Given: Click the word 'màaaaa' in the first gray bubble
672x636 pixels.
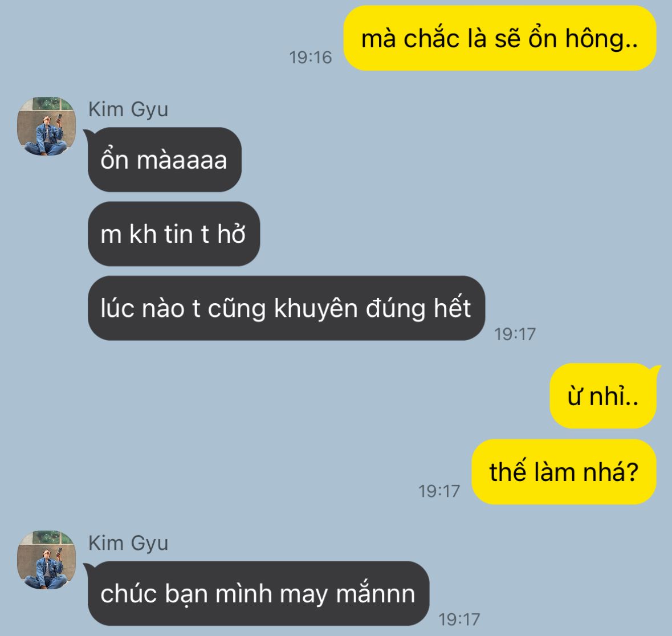Looking at the screenshot, I should tap(182, 160).
